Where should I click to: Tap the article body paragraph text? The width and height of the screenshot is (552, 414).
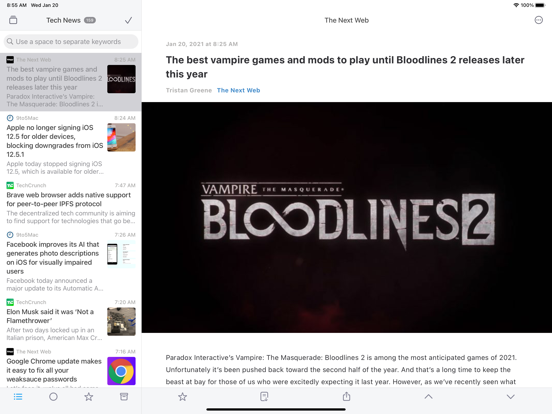tap(341, 370)
